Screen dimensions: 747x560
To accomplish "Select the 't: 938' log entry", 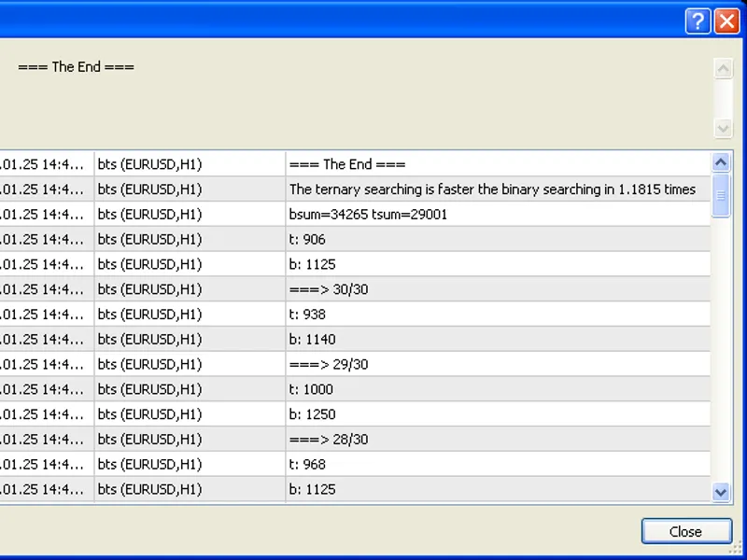I will (x=355, y=315).
